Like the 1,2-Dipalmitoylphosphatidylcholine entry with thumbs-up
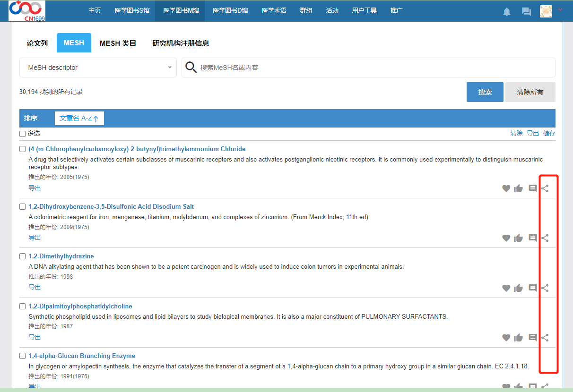Image resolution: width=573 pixels, height=392 pixels. (x=519, y=338)
